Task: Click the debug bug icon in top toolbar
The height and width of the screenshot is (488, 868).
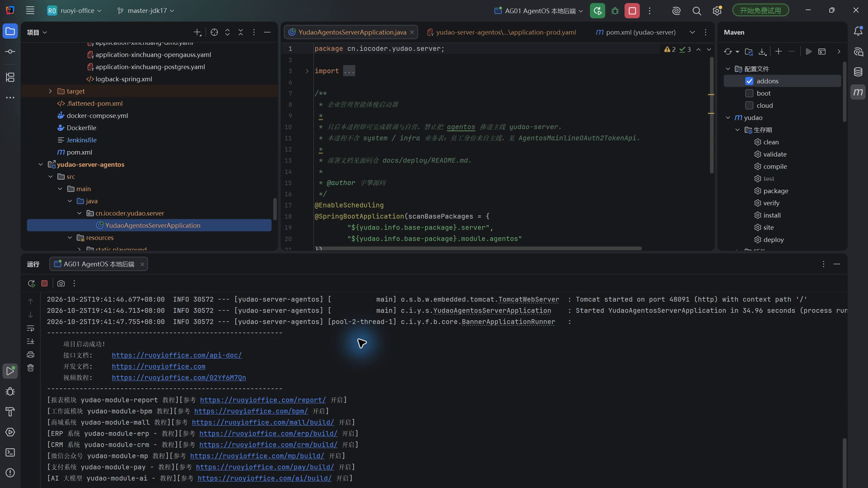Action: [x=615, y=11]
